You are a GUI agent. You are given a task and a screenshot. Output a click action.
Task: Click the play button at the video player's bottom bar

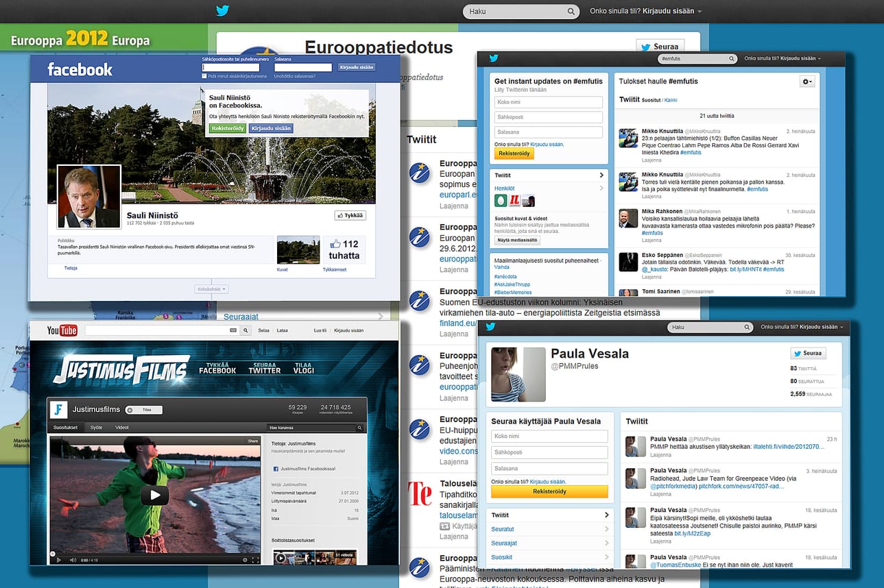pyautogui.click(x=58, y=560)
